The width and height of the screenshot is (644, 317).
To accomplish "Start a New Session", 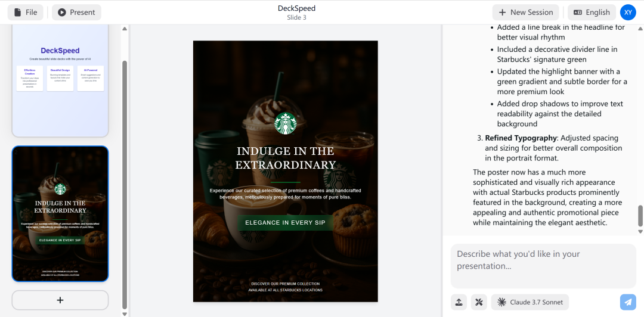I will coord(526,13).
